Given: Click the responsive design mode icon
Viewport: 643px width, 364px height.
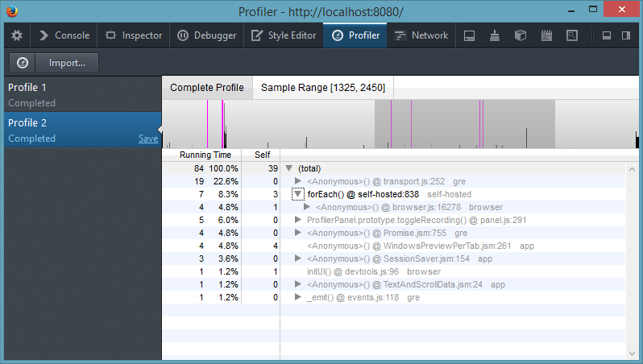Looking at the screenshot, I should (x=571, y=35).
